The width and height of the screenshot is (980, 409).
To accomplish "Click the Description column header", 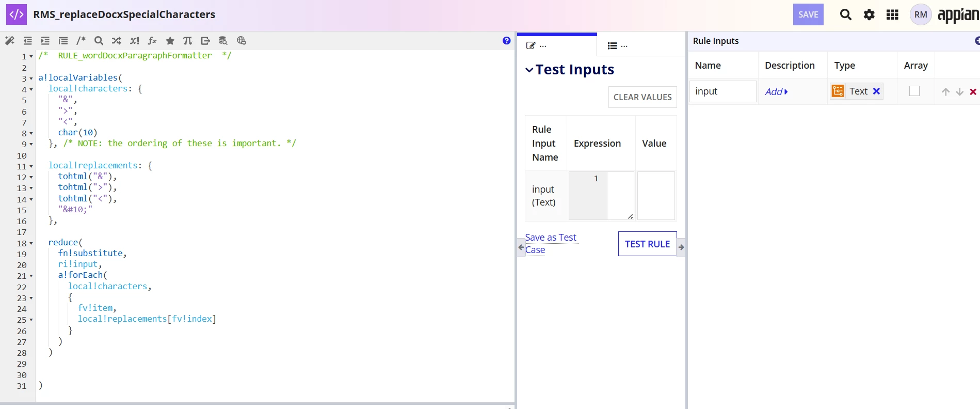I will [x=790, y=66].
